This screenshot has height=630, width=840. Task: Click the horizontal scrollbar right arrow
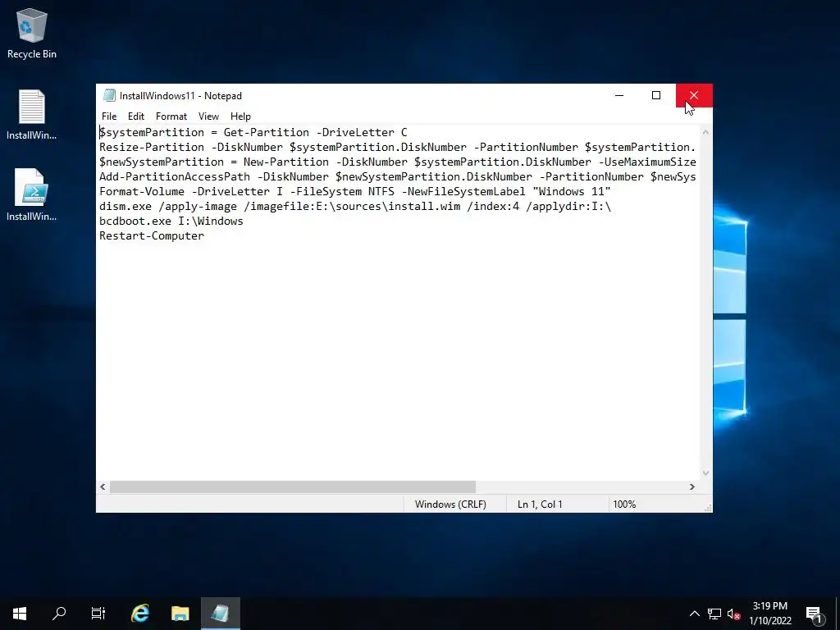[692, 486]
